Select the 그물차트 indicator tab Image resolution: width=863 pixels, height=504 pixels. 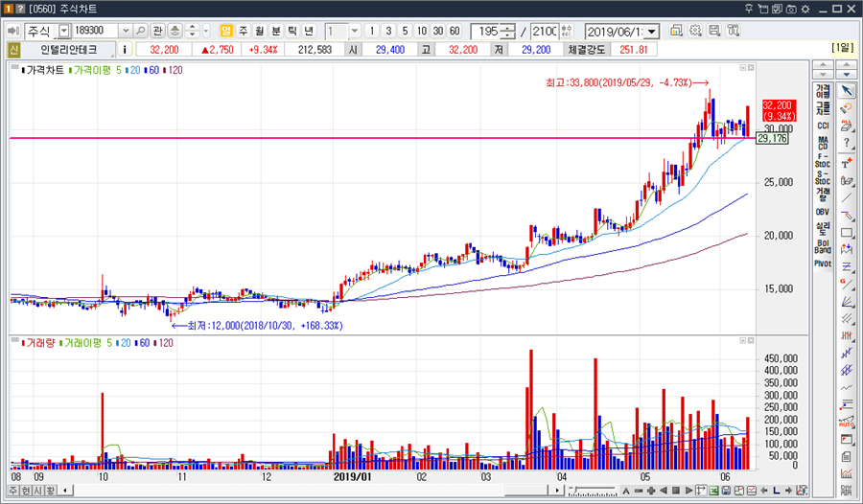click(x=824, y=108)
